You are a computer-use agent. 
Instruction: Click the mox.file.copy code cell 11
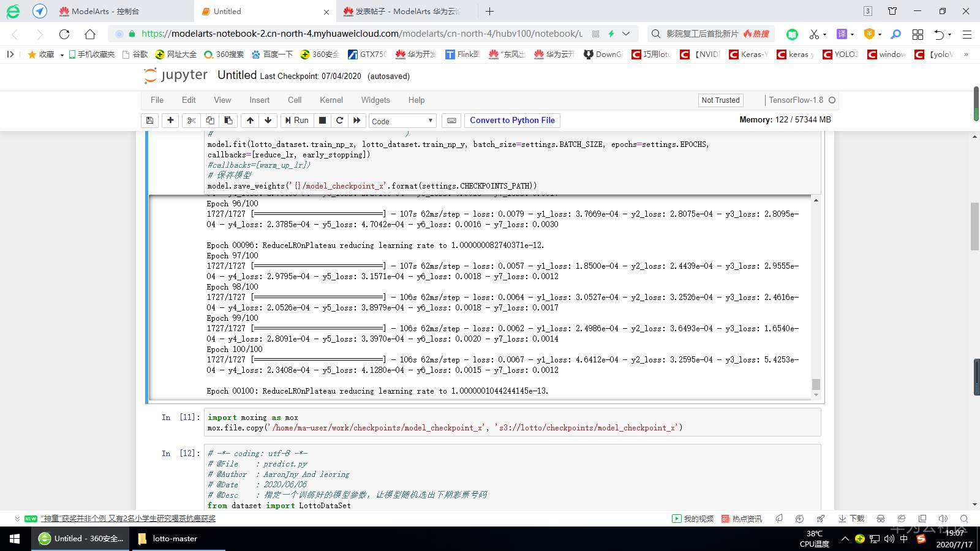[512, 422]
